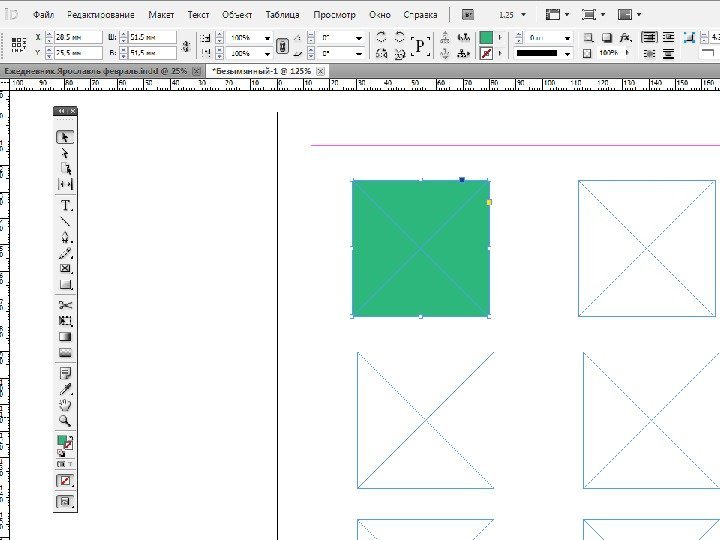
Task: Open the Объект menu
Action: pos(237,15)
